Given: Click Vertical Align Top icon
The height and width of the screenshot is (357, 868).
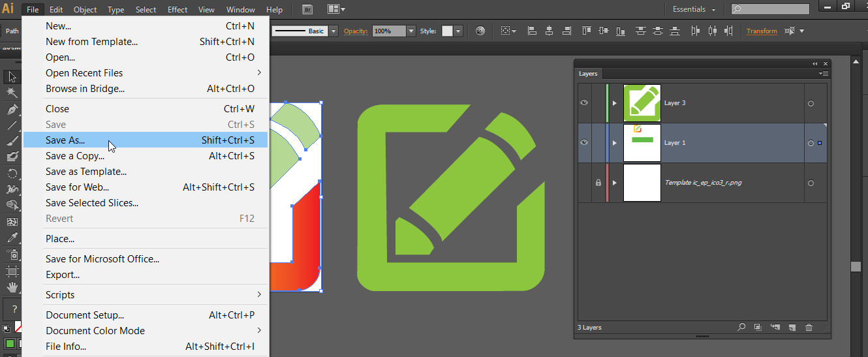Looking at the screenshot, I should pyautogui.click(x=587, y=31).
